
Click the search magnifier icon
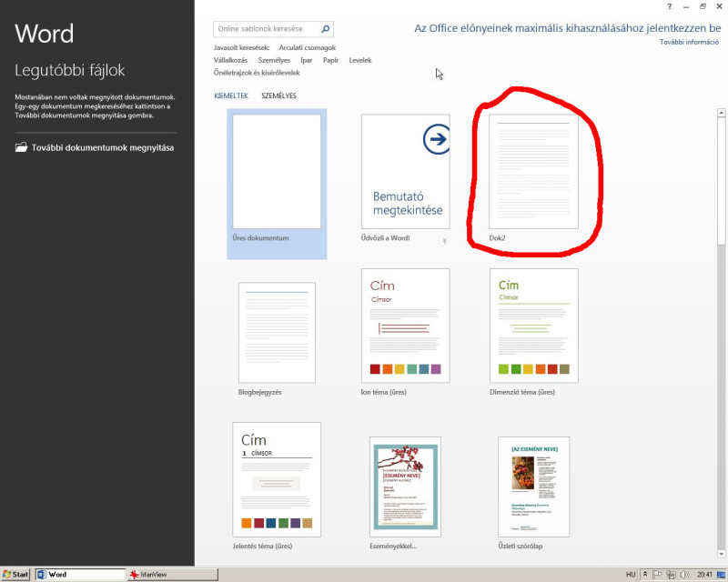[326, 29]
